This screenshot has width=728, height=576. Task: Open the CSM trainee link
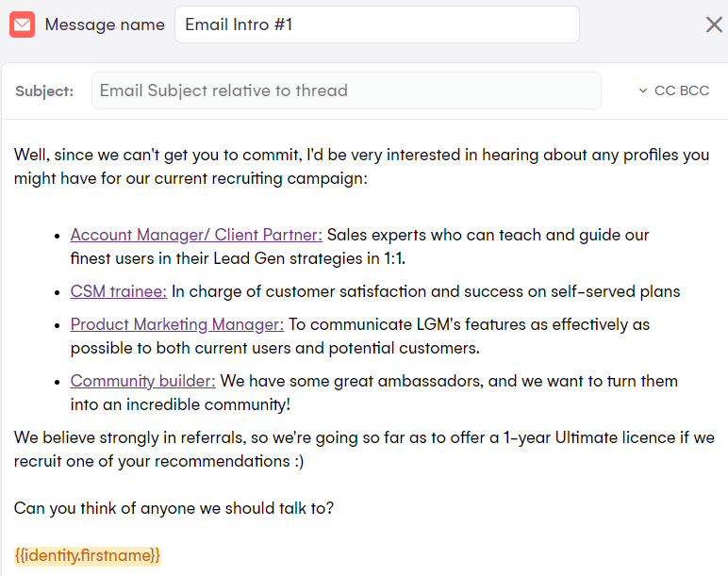119,291
